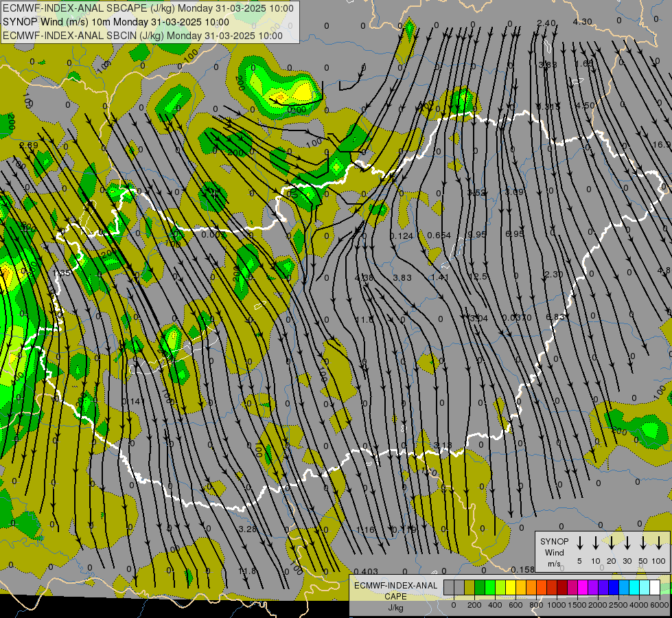This screenshot has width=672, height=618.
Task: Pick the bright magenta CAPE legend swatch
Action: click(x=583, y=588)
